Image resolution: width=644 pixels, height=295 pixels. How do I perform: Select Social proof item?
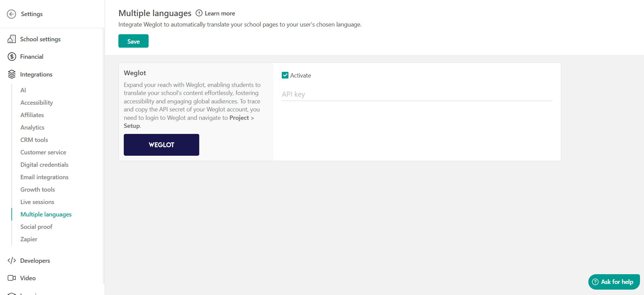(x=36, y=227)
